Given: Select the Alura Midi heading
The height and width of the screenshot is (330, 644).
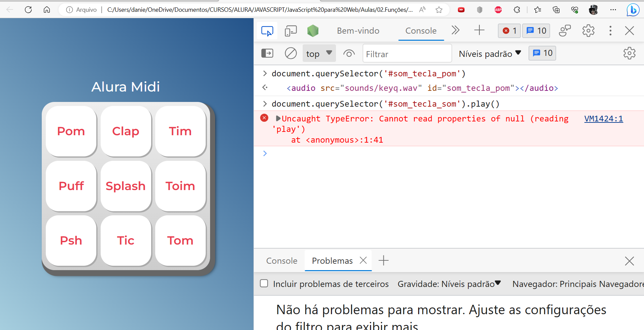Looking at the screenshot, I should pos(126,87).
